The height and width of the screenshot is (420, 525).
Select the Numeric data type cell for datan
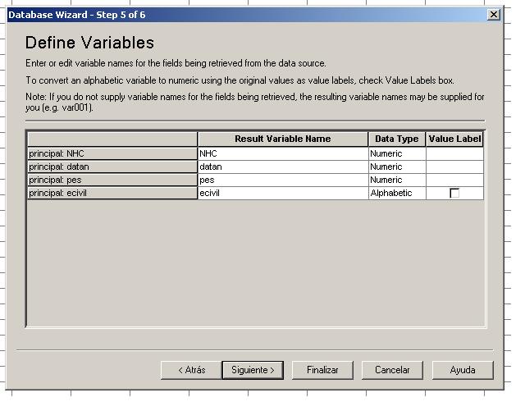tap(397, 167)
